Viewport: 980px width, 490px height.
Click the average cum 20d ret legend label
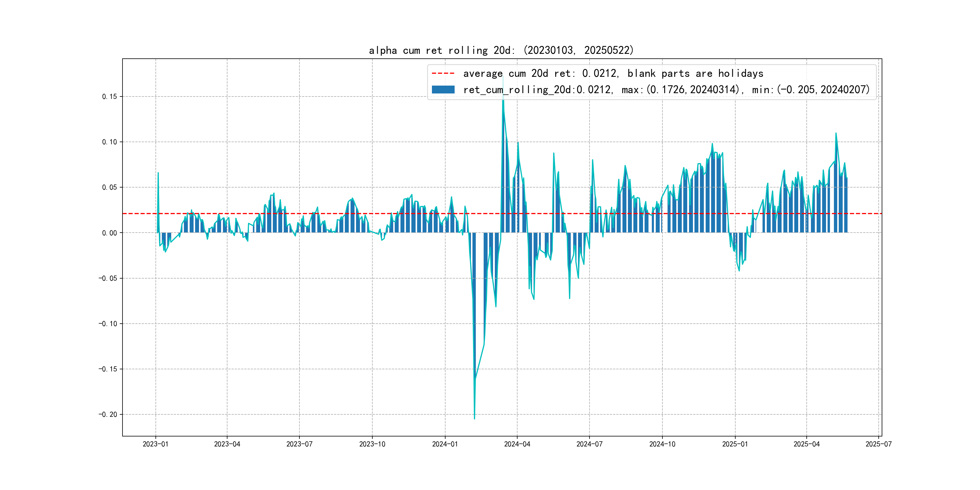613,73
